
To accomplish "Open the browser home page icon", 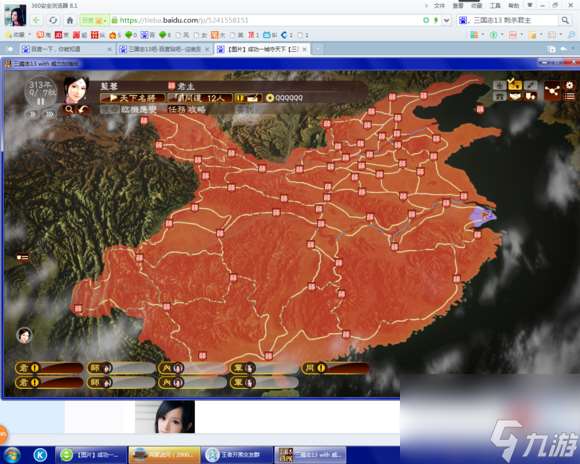I will tap(70, 20).
